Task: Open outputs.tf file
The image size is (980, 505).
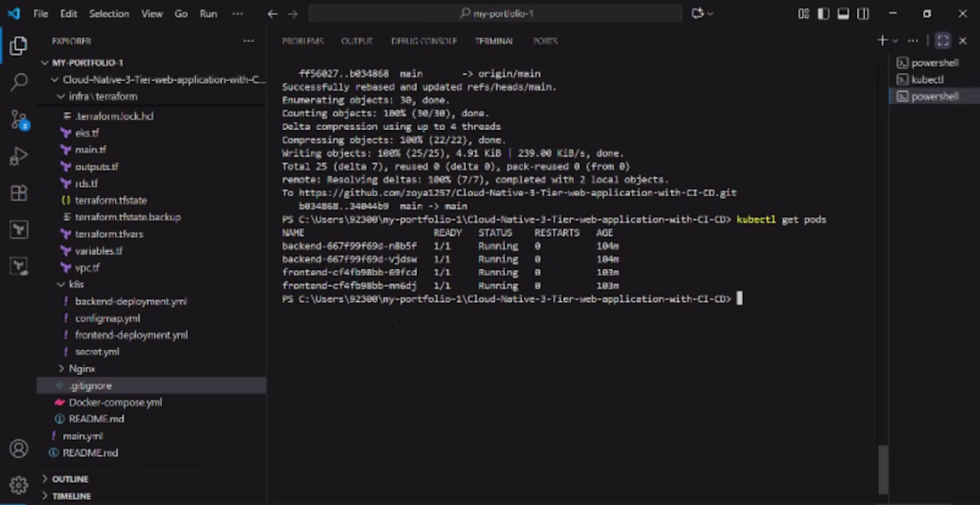Action: [x=96, y=167]
